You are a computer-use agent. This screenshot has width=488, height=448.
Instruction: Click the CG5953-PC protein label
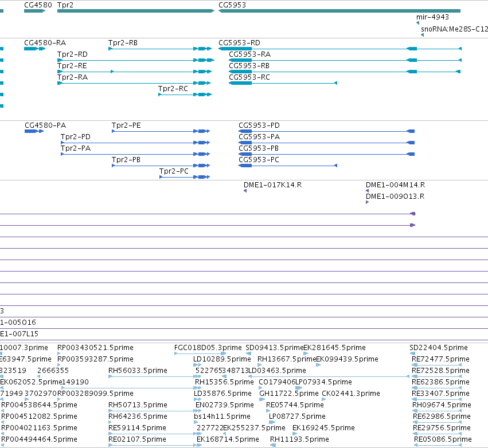coord(259,160)
